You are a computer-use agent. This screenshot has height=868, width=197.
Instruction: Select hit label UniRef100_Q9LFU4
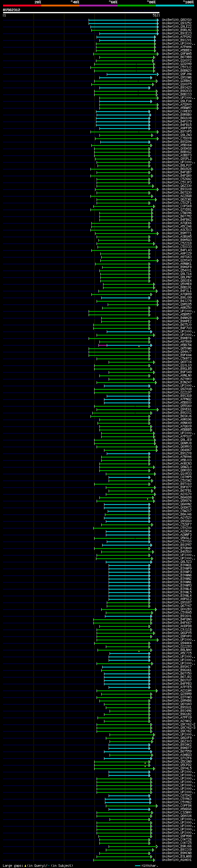tap(177, 101)
